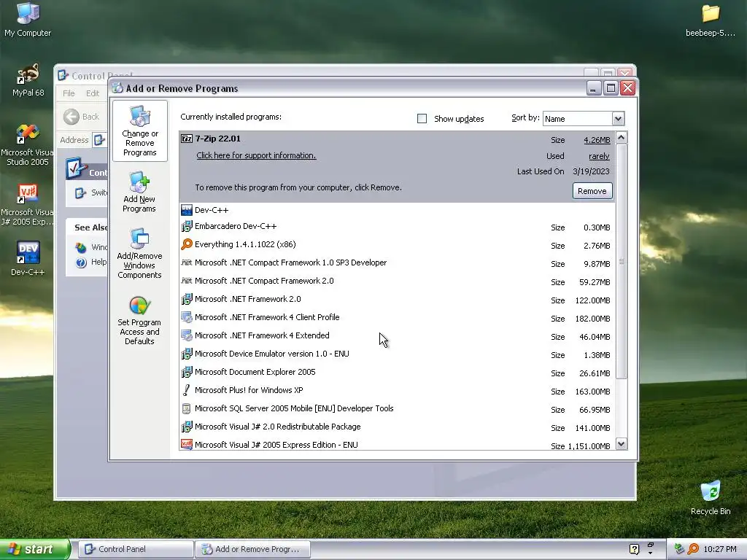Click the Microsoft Plus! for Windows XP icon
Image resolution: width=747 pixels, height=560 pixels.
187,390
